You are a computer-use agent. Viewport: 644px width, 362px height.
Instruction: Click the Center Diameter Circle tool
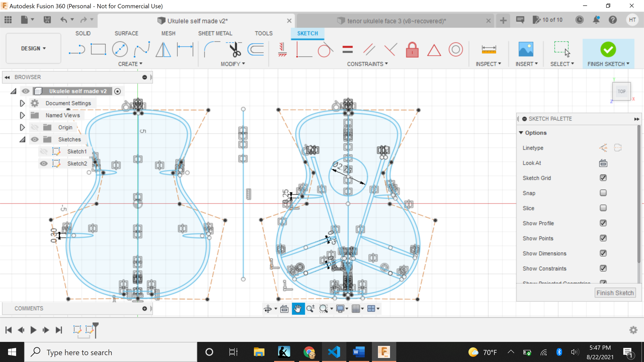[x=120, y=50]
